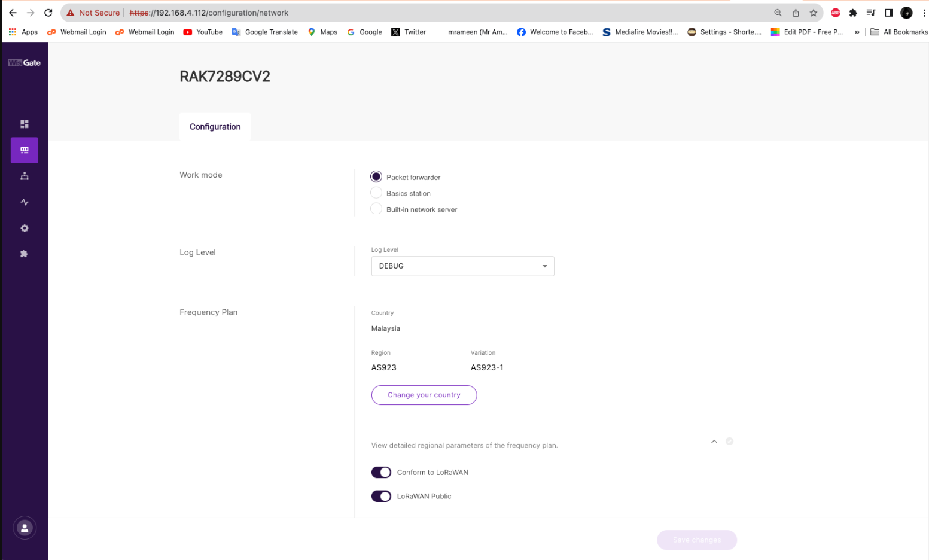Open the network topology sidebar icon

pos(25,176)
